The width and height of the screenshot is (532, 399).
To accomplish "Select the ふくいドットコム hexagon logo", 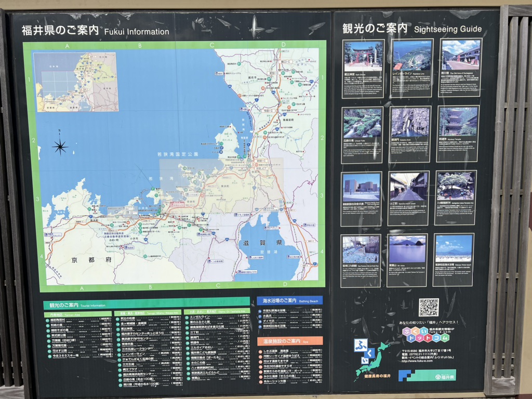I will (425, 335).
